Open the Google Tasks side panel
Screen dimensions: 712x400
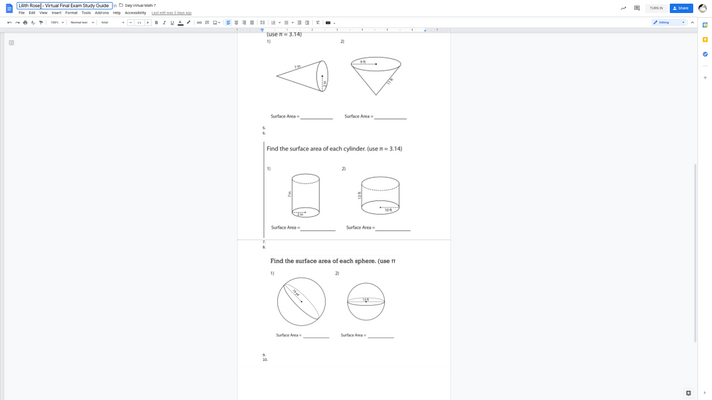click(x=705, y=54)
